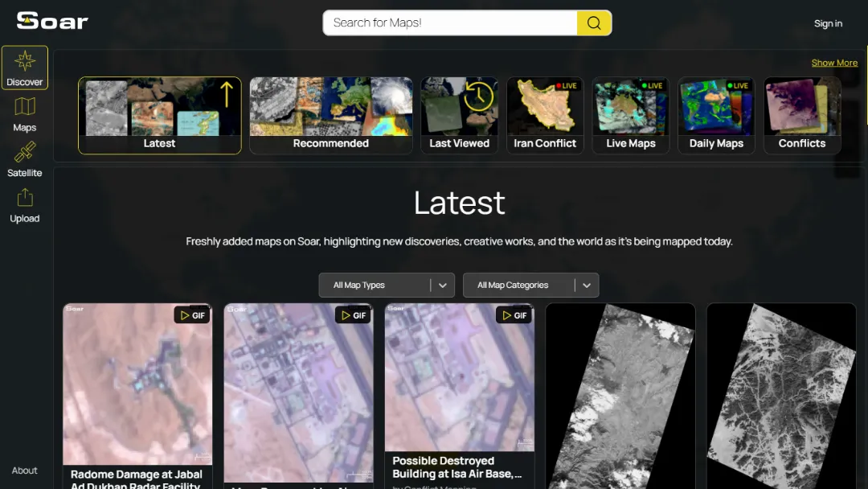The height and width of the screenshot is (489, 868).
Task: Click the All Map Types chevron arrow
Action: coord(442,286)
